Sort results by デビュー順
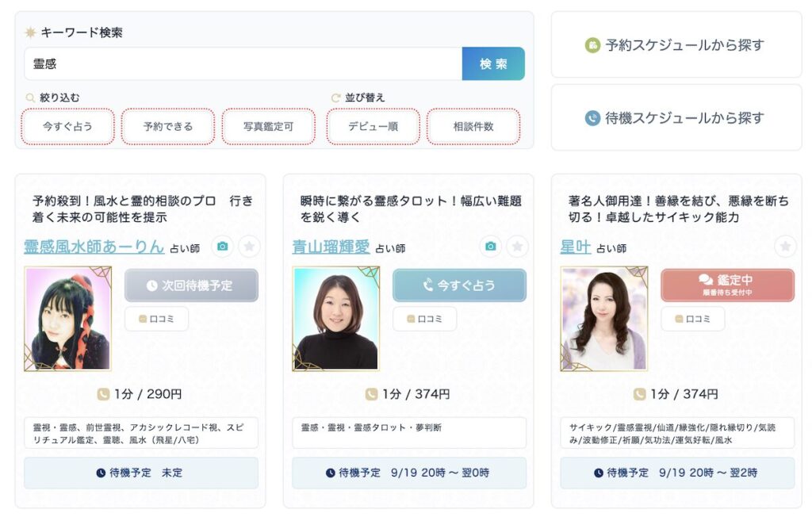 (x=373, y=126)
